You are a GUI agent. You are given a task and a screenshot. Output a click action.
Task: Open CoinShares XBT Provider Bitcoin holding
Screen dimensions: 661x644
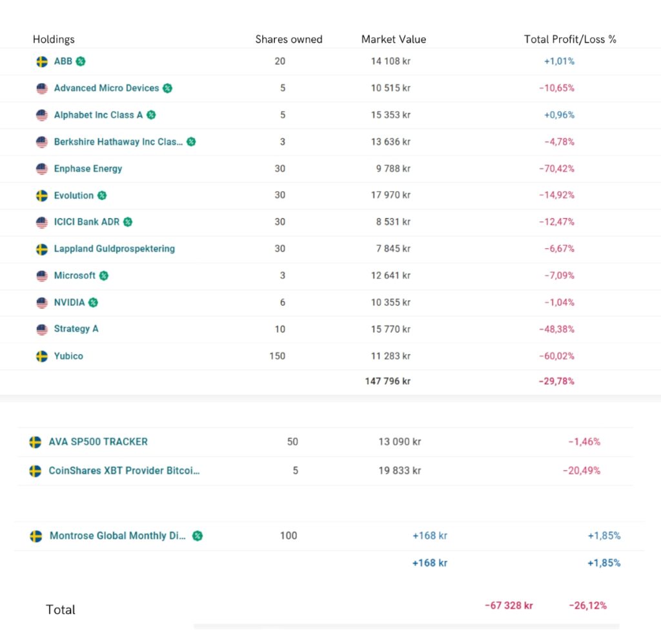pos(124,471)
